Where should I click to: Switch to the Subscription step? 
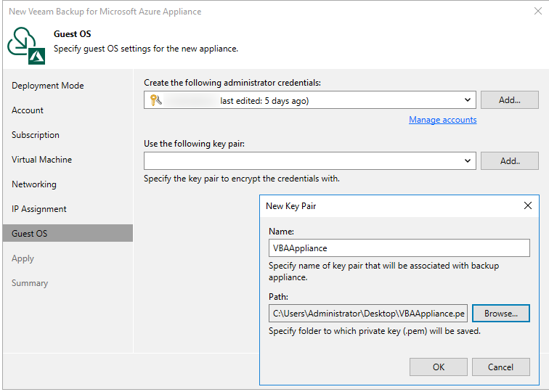click(x=36, y=135)
